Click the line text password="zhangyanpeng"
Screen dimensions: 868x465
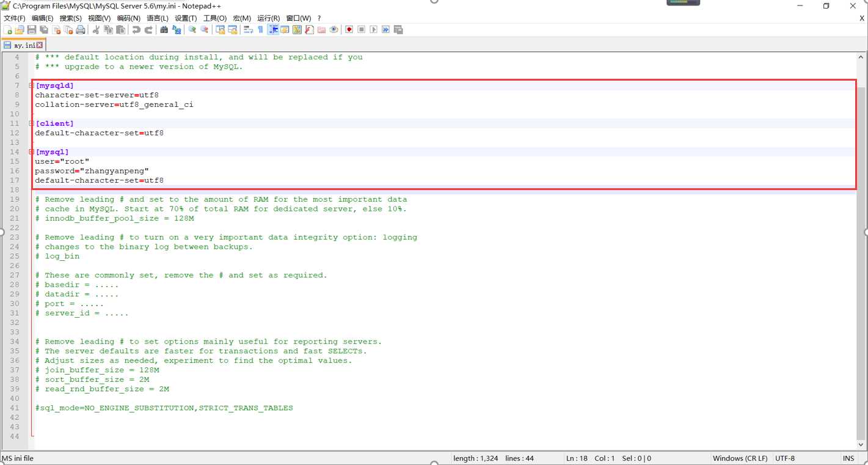[x=92, y=171]
